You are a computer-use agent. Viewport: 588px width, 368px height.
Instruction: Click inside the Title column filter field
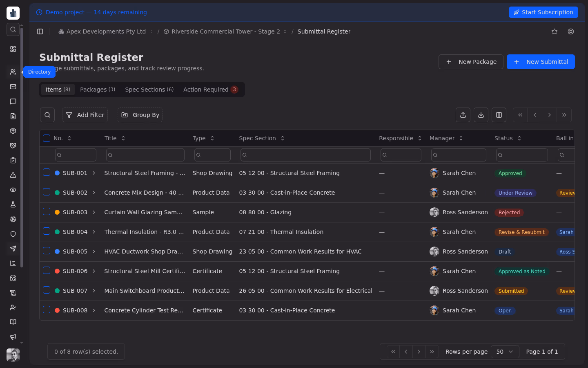pyautogui.click(x=145, y=155)
